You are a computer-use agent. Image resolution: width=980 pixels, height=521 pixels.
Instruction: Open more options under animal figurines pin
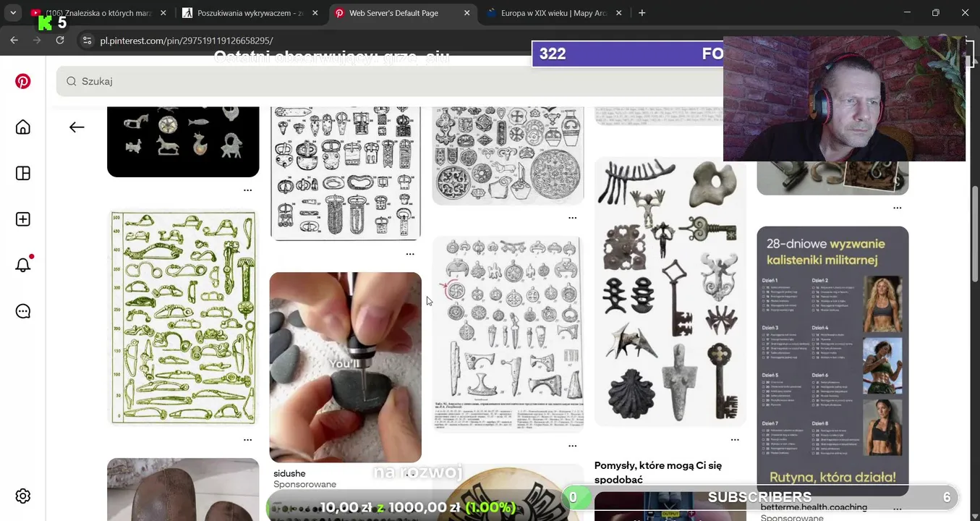tap(247, 190)
